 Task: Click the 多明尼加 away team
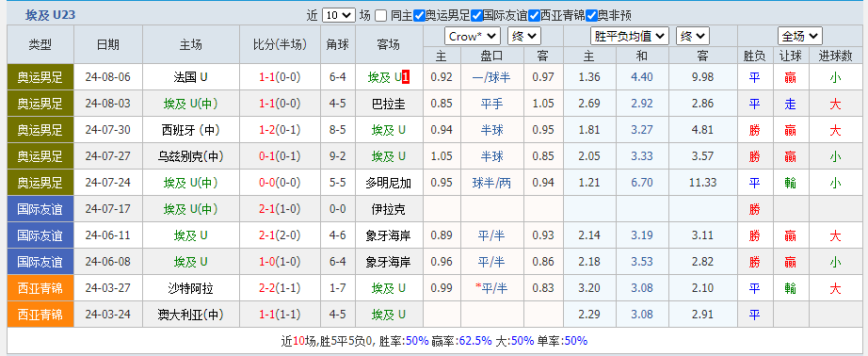point(389,183)
